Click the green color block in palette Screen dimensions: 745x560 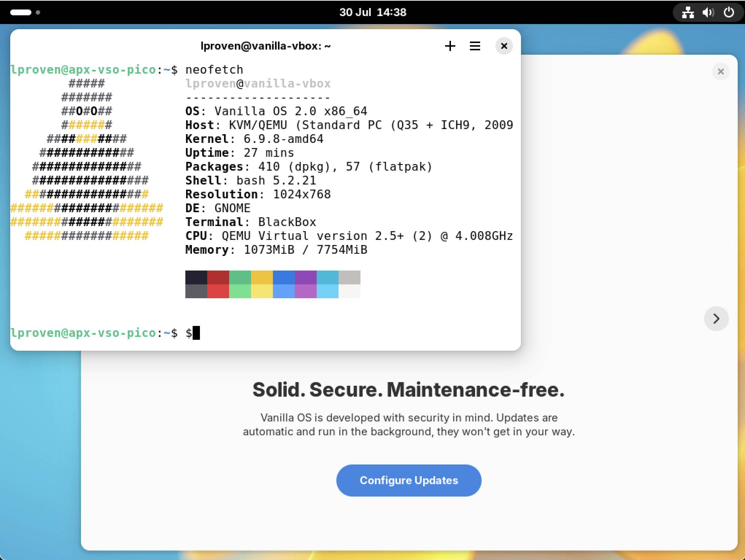coord(240,278)
